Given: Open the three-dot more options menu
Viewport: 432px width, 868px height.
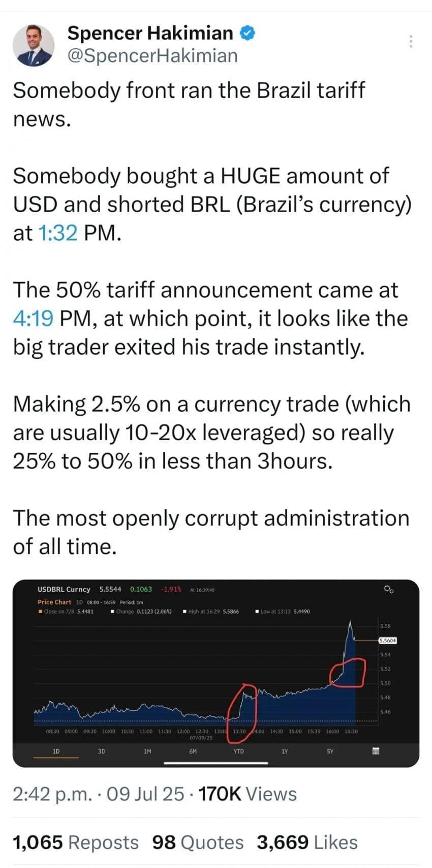Looking at the screenshot, I should pyautogui.click(x=411, y=42).
